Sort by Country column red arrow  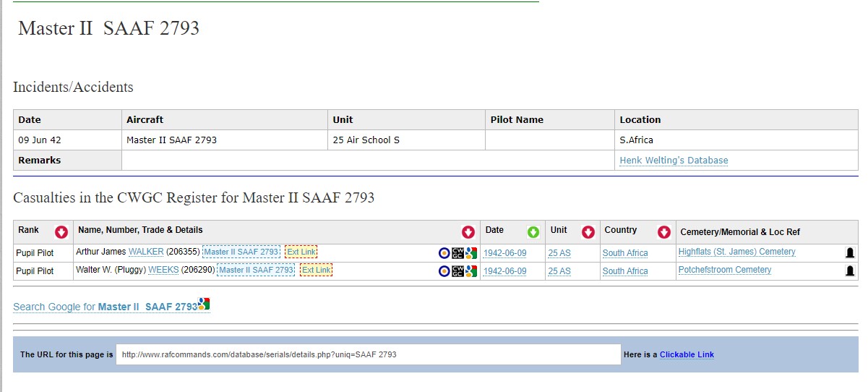(664, 232)
